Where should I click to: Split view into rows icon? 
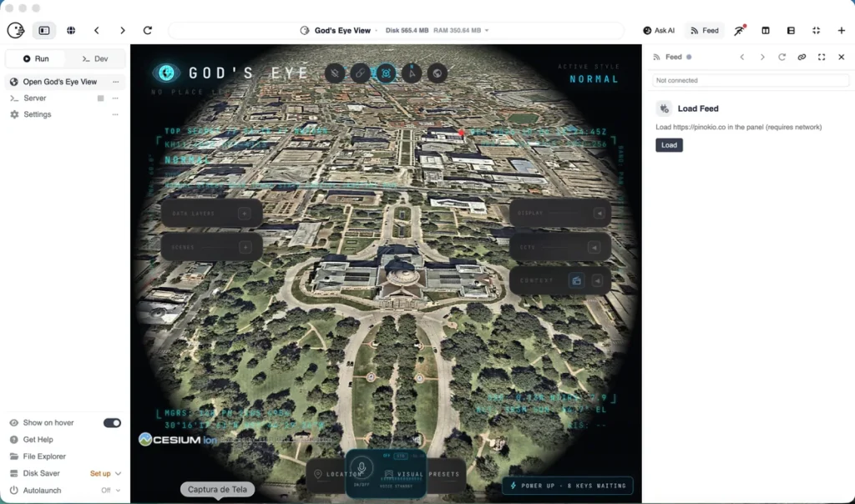click(792, 31)
